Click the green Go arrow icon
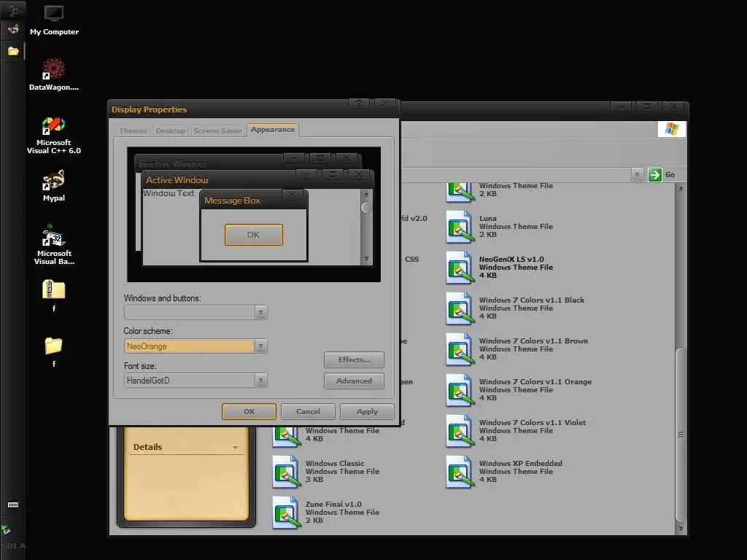747x560 pixels. click(654, 175)
